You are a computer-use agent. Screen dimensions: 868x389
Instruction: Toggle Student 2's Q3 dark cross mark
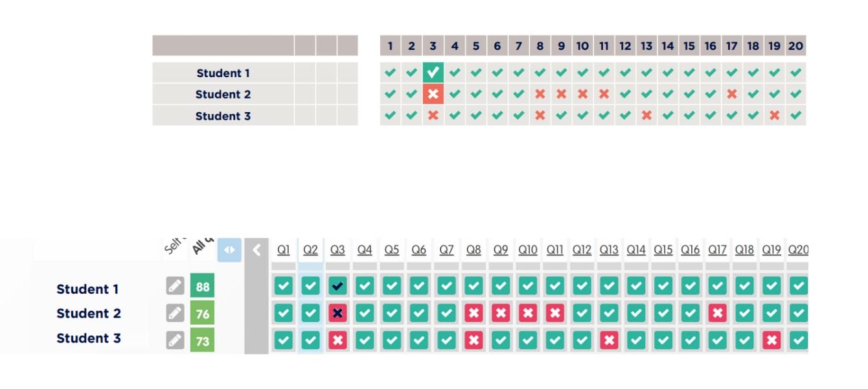tap(337, 313)
